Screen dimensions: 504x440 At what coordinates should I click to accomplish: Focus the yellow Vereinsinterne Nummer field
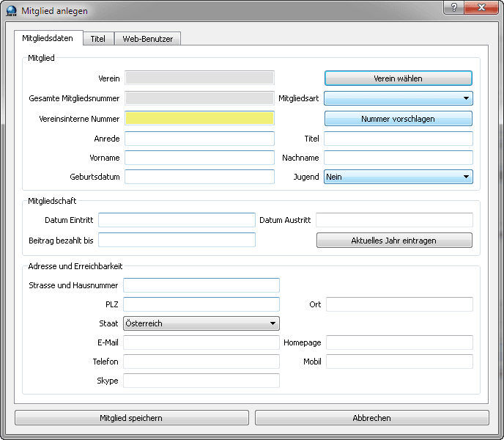pos(199,118)
